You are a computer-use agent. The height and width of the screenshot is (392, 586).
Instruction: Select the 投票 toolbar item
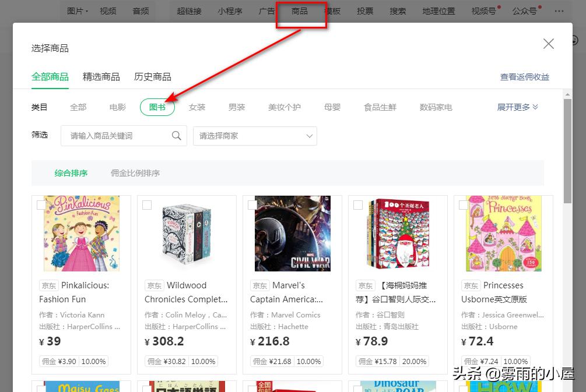click(x=365, y=11)
